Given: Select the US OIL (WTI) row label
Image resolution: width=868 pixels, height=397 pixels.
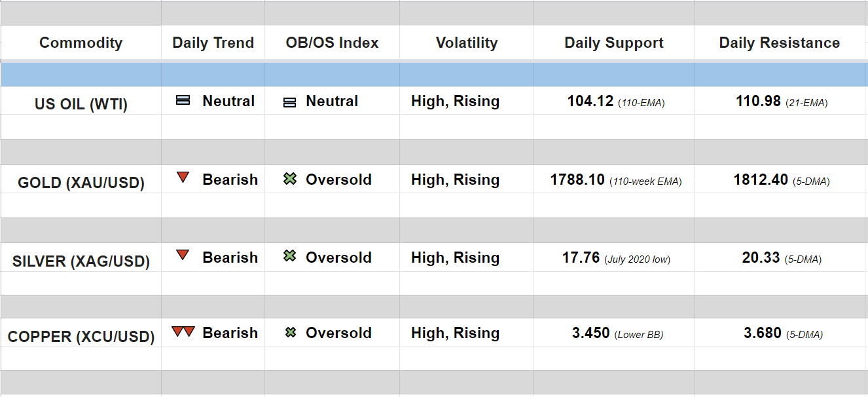Looking at the screenshot, I should tap(81, 104).
